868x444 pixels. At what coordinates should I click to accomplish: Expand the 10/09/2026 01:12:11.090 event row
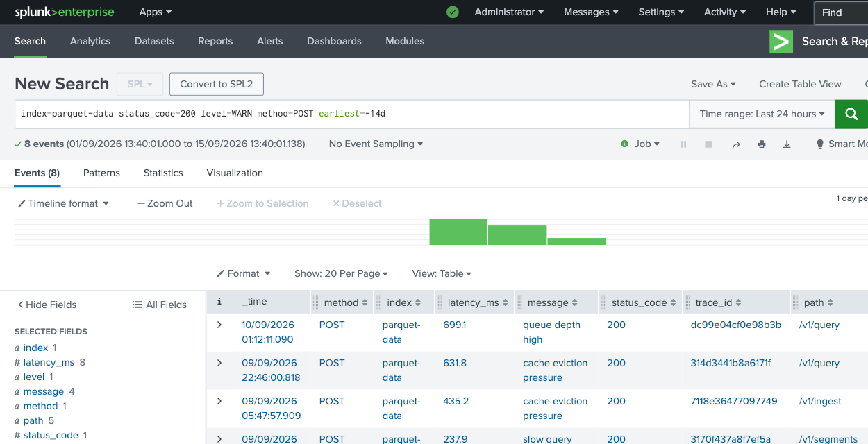tap(219, 325)
